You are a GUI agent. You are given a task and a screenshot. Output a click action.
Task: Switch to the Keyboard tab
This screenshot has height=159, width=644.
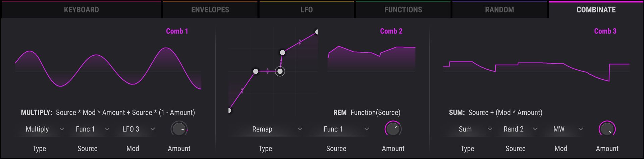pos(81,9)
